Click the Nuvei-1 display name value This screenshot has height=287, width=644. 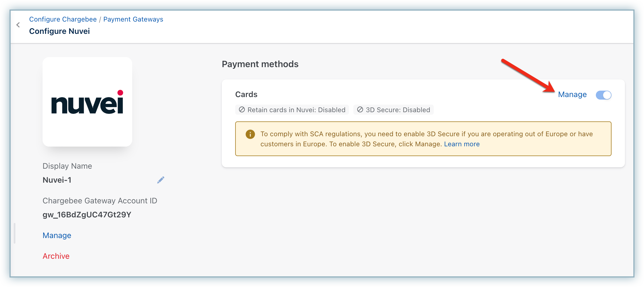click(57, 180)
